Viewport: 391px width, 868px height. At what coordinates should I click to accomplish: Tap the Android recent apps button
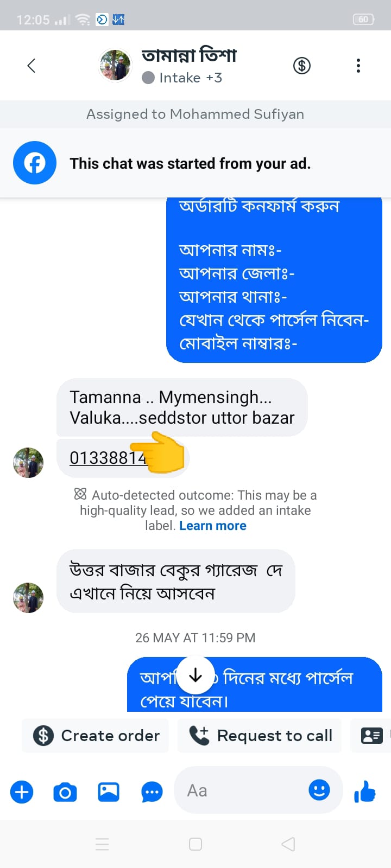pos(102,844)
